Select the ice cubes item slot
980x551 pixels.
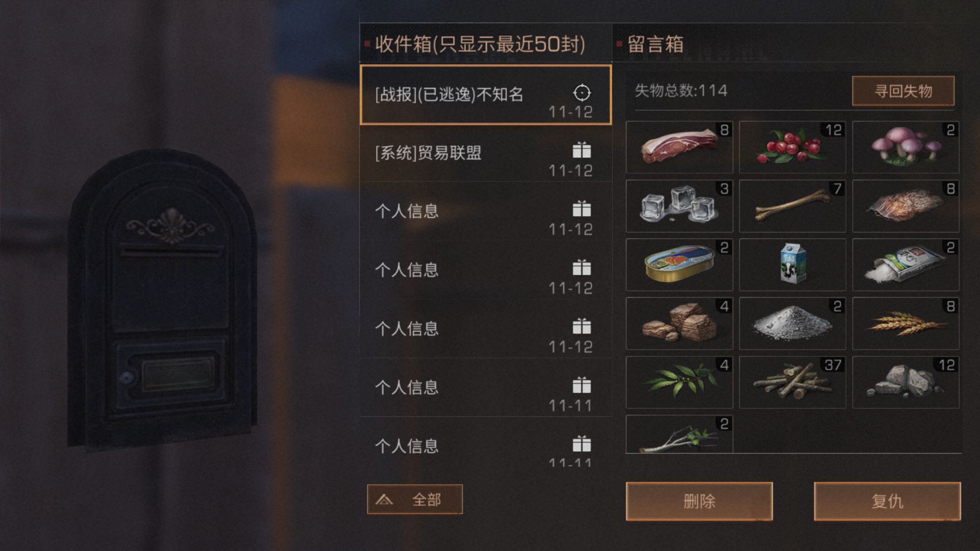pos(679,206)
